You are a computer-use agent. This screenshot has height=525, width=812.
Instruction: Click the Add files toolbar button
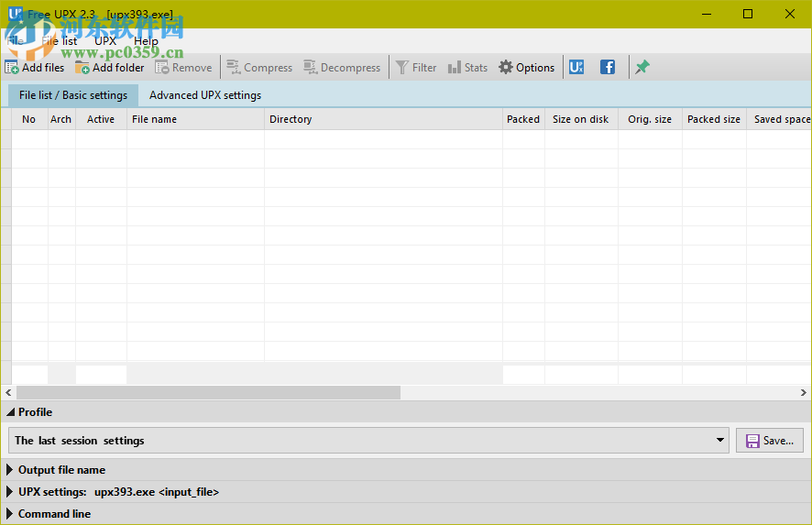click(34, 67)
